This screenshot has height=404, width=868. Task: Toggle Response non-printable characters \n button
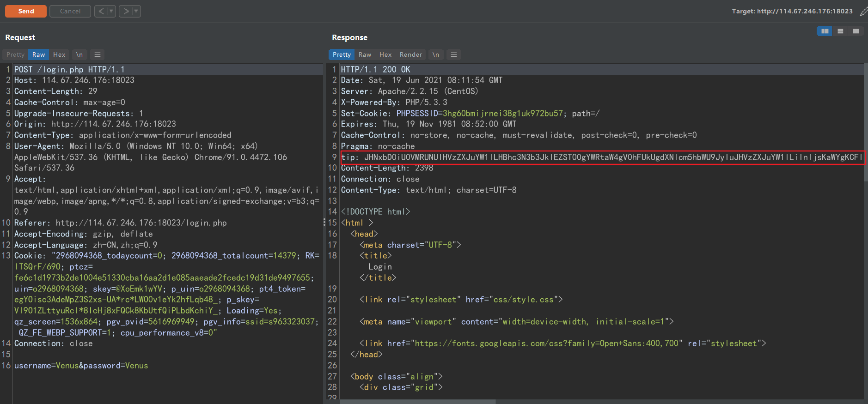pyautogui.click(x=436, y=54)
